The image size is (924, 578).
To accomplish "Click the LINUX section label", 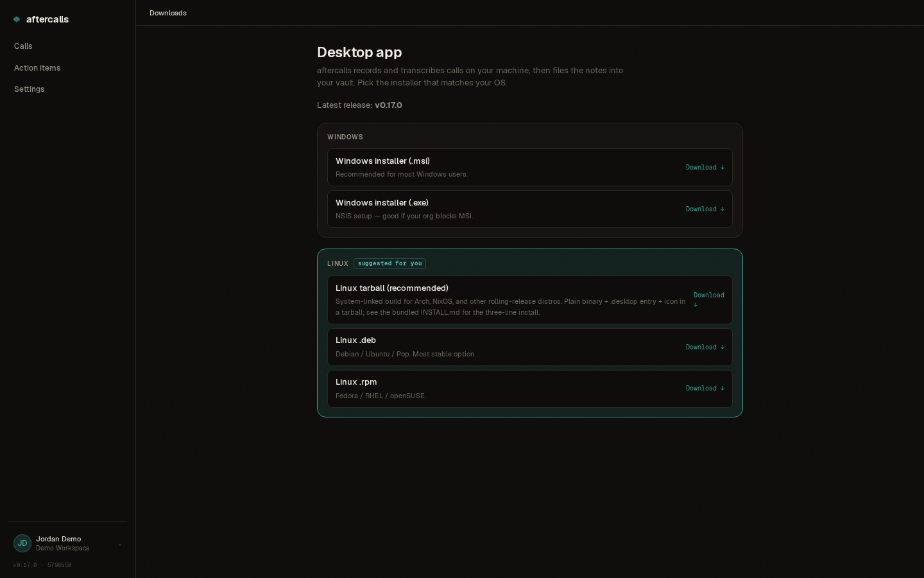I will point(338,264).
